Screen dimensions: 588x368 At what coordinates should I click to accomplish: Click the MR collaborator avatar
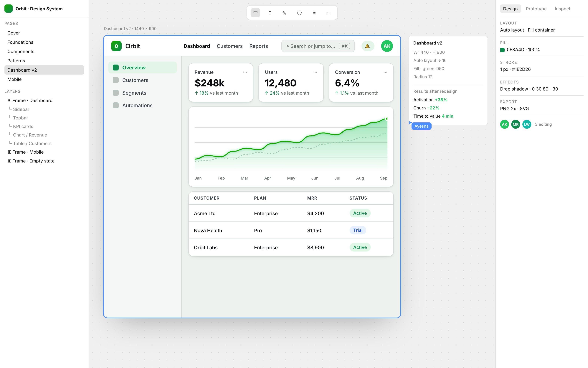coord(516,124)
